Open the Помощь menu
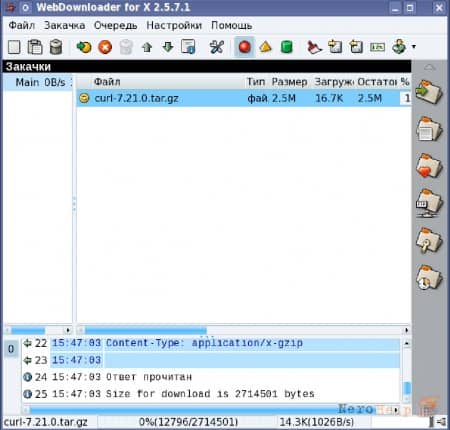Screen dimensions: 450x430 pyautogui.click(x=231, y=25)
